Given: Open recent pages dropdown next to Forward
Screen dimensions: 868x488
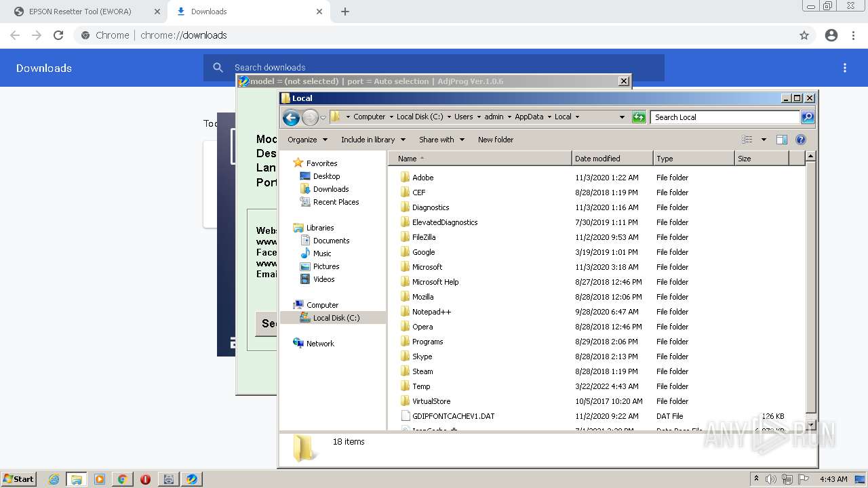Looking at the screenshot, I should (x=323, y=117).
